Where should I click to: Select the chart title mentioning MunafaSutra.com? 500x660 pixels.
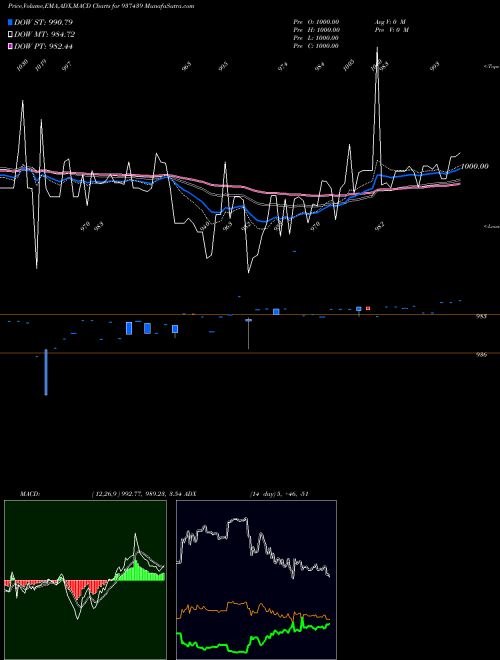(x=101, y=6)
